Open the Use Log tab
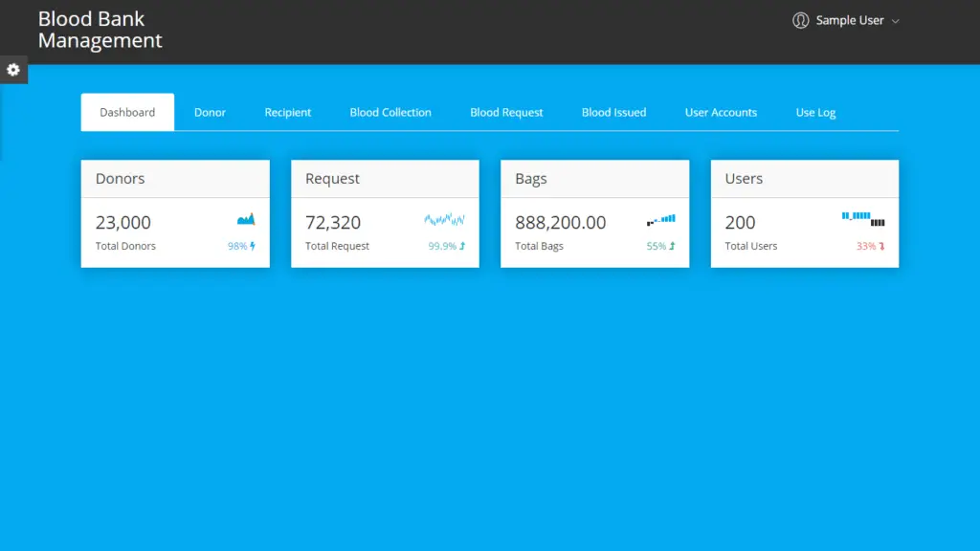This screenshot has width=980, height=551. point(814,112)
